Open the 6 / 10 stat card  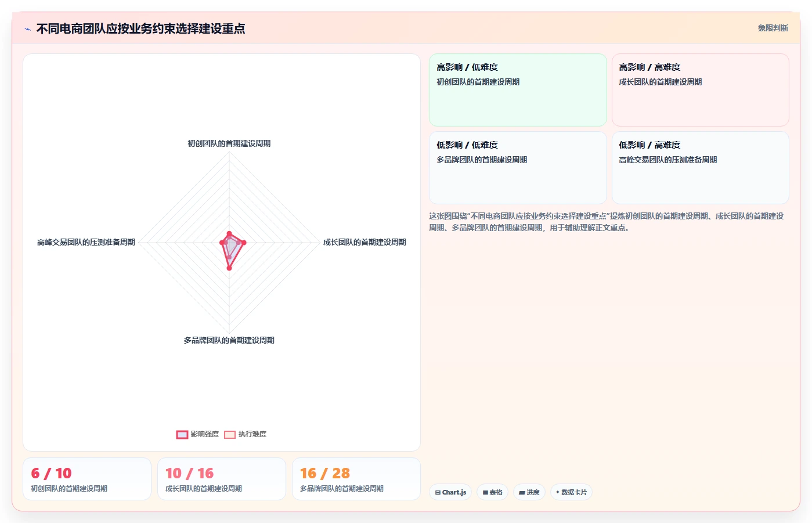(87, 479)
